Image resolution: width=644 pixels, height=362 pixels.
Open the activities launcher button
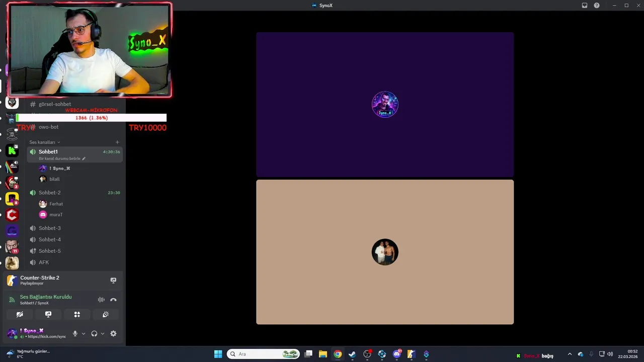pos(77,314)
